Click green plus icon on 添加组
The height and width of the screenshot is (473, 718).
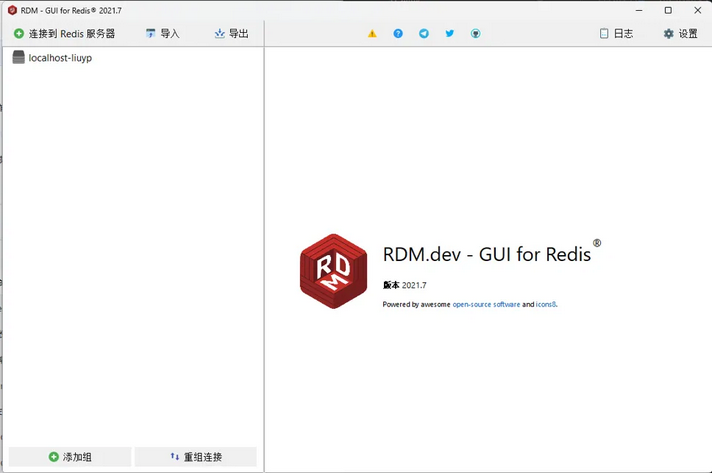tap(54, 457)
